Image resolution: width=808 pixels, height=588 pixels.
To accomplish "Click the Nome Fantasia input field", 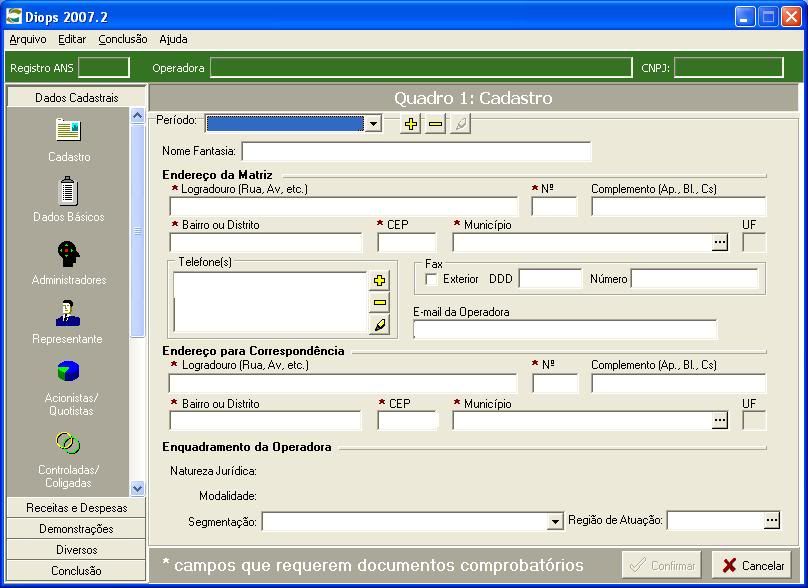I will [416, 152].
